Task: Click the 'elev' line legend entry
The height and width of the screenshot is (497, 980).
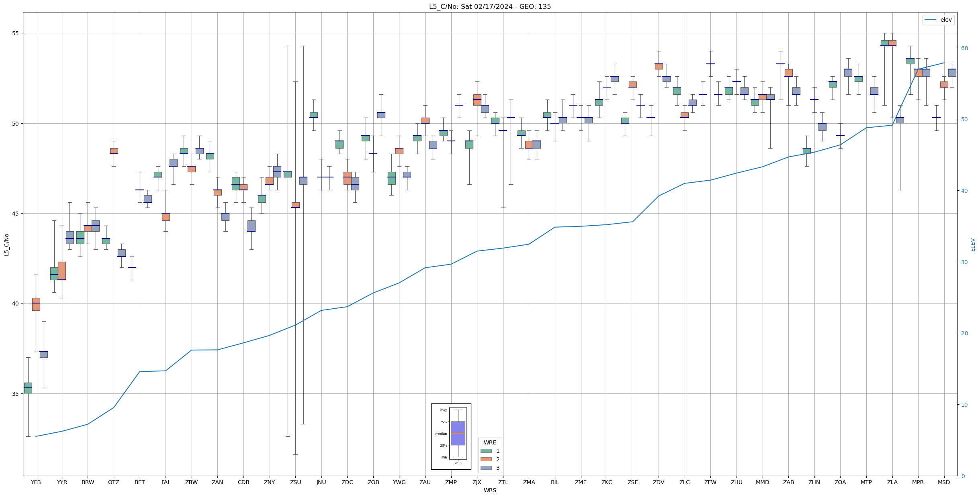Action: tap(946, 20)
